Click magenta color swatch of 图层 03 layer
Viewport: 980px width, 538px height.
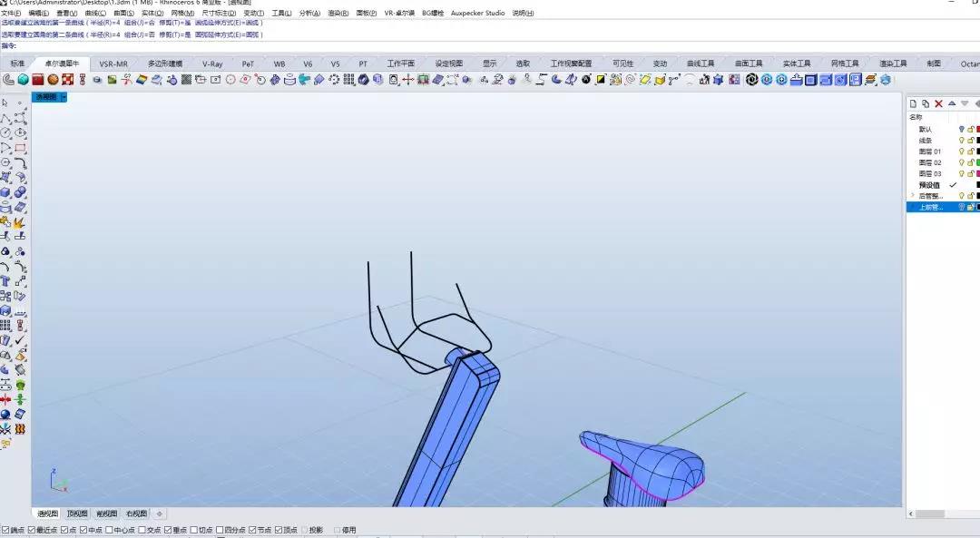click(x=978, y=173)
